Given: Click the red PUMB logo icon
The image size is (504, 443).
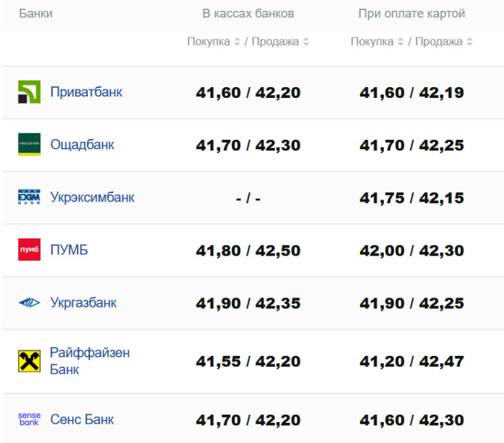Looking at the screenshot, I should (x=30, y=249).
